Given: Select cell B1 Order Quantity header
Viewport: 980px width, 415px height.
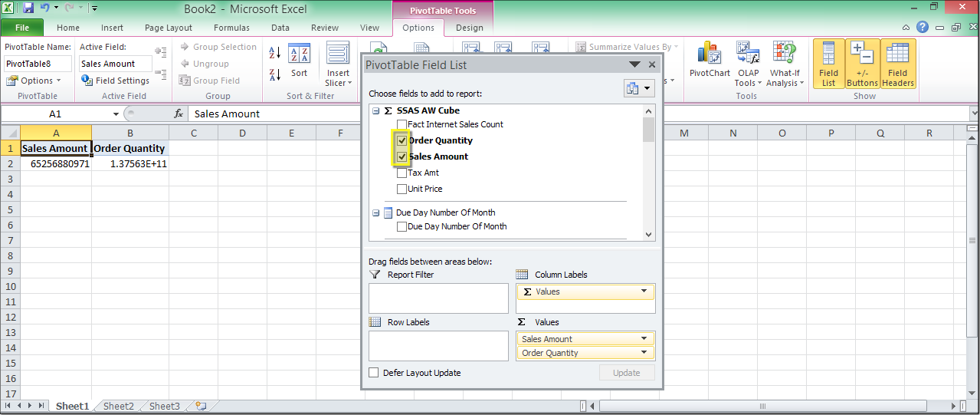Looking at the screenshot, I should tap(130, 148).
